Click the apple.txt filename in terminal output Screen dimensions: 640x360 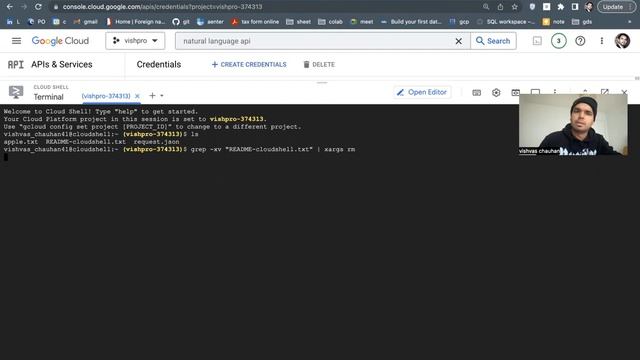tap(21, 142)
